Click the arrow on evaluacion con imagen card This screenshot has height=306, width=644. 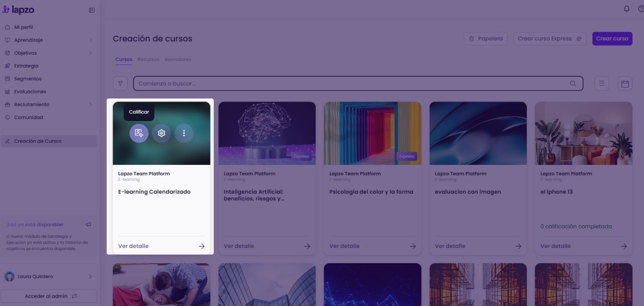point(518,246)
